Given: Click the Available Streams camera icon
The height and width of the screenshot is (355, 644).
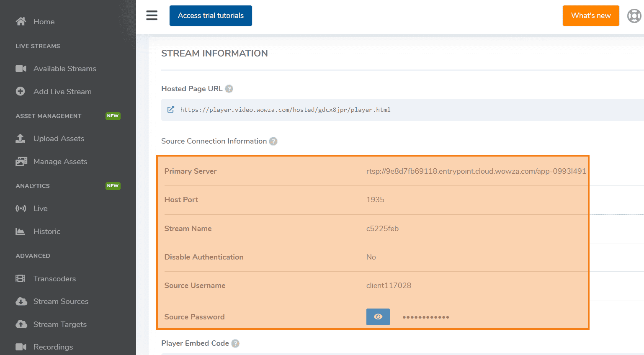Looking at the screenshot, I should click(21, 69).
